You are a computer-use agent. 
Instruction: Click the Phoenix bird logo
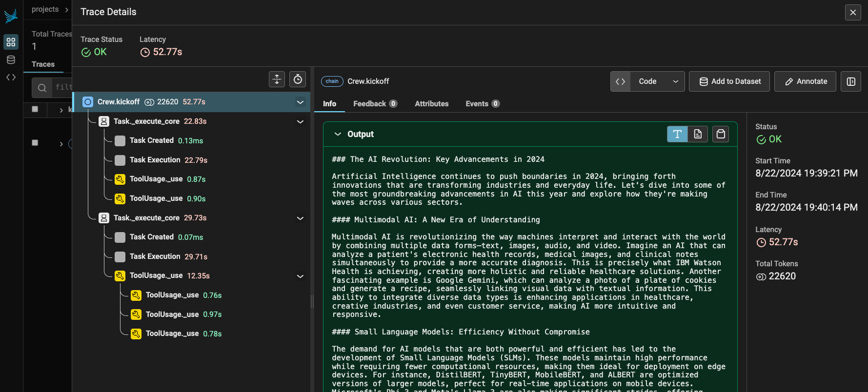pos(11,16)
